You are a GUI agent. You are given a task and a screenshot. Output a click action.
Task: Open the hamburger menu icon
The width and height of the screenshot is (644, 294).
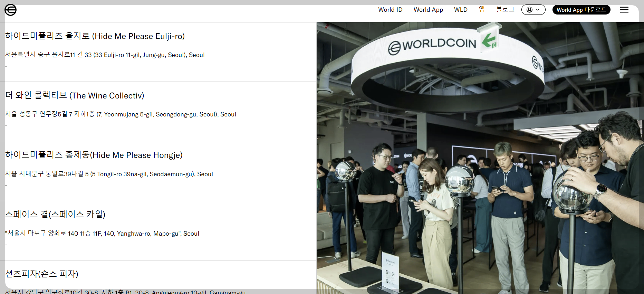tap(624, 10)
